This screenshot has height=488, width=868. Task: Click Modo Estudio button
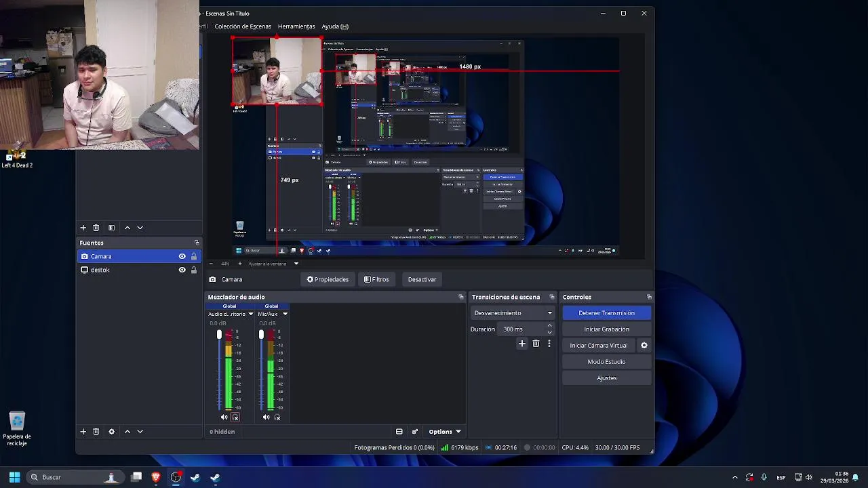[606, 362]
